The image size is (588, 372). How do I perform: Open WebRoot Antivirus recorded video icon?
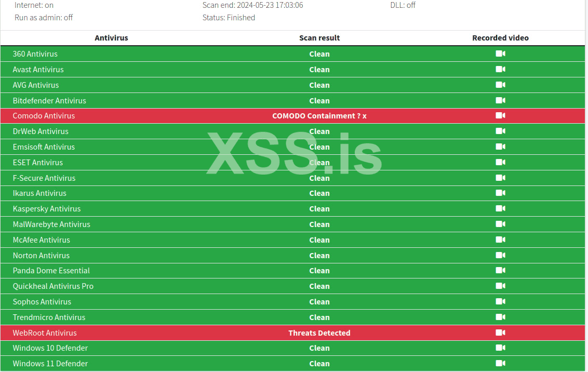(500, 332)
